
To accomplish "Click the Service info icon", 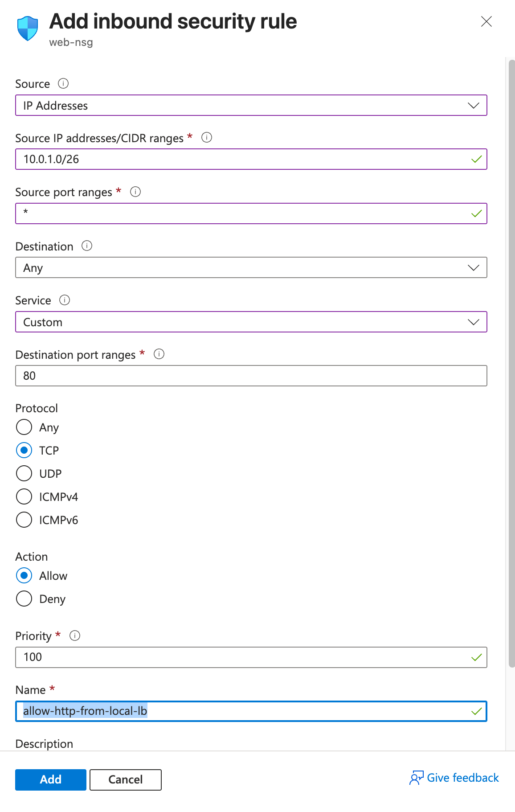I will 65,300.
